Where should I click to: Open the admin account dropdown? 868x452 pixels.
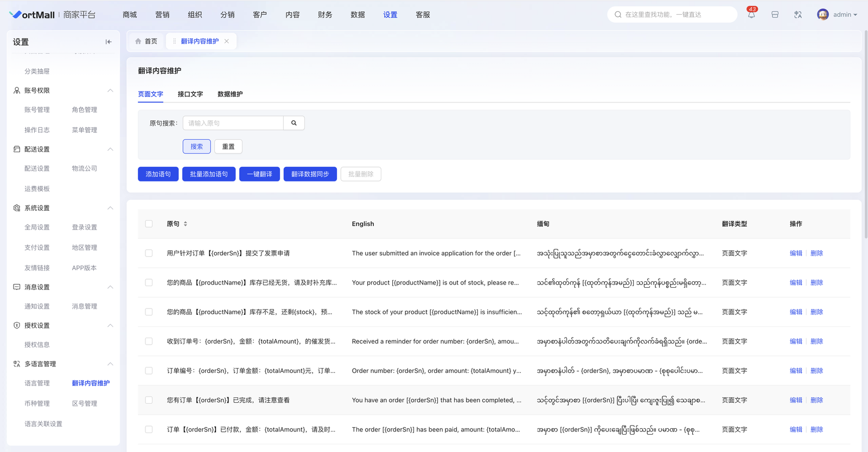point(845,15)
